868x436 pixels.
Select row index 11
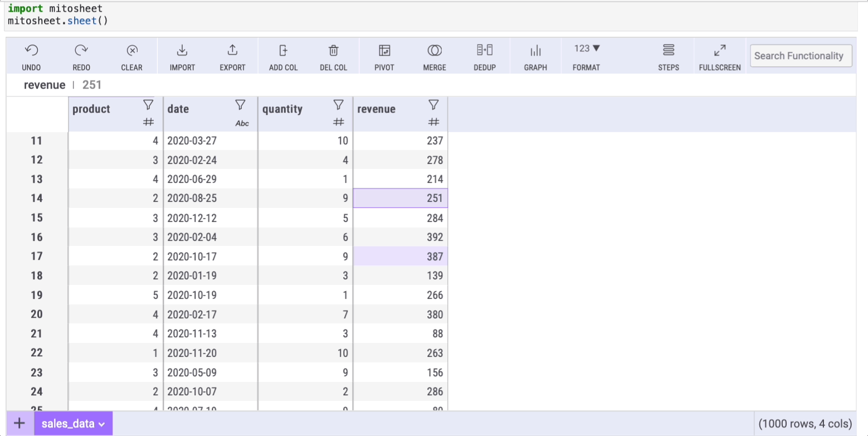tap(37, 141)
